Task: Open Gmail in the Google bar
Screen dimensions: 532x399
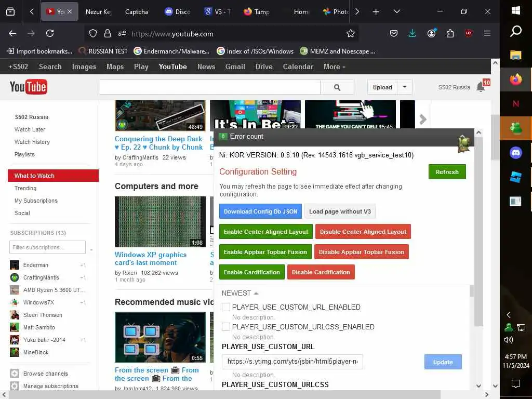Action: click(235, 67)
